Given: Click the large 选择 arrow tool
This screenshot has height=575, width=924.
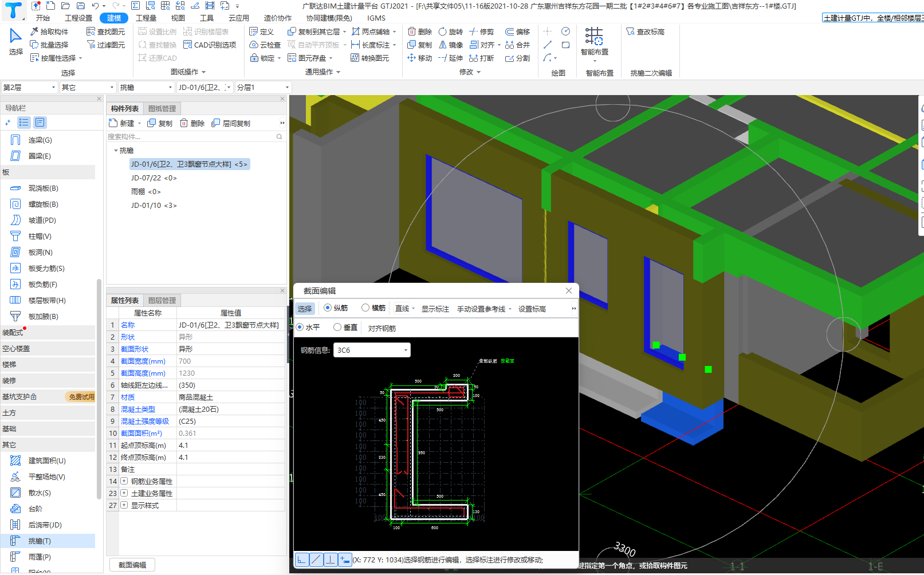Looking at the screenshot, I should [x=15, y=41].
